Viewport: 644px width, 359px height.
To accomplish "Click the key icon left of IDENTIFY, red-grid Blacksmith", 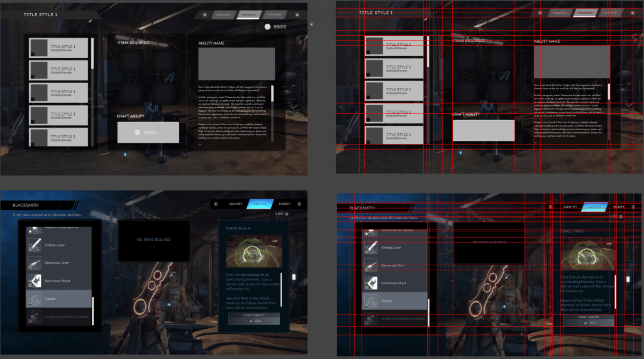I will point(550,207).
